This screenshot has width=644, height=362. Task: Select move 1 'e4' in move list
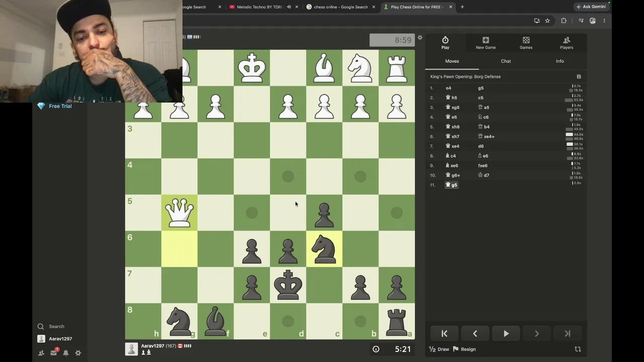(x=448, y=88)
